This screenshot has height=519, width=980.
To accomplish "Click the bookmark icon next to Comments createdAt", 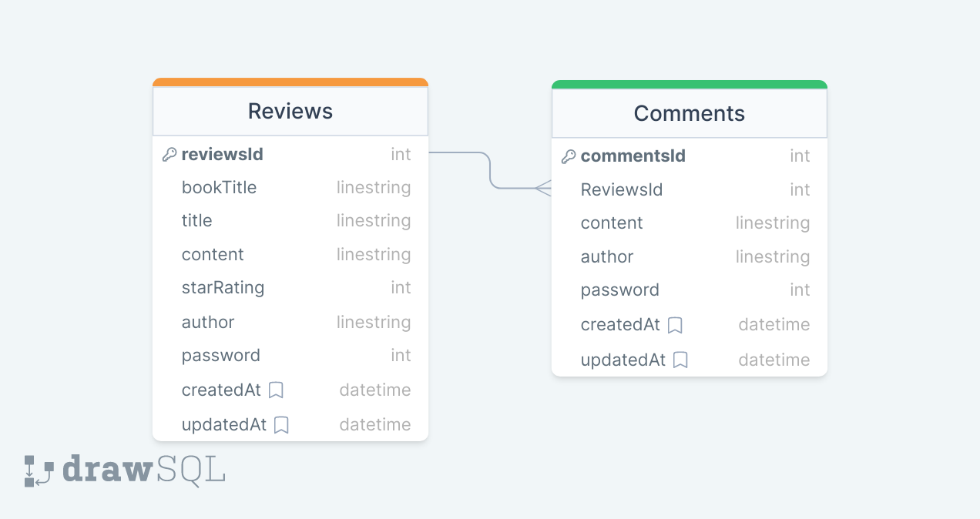I will pyautogui.click(x=675, y=325).
